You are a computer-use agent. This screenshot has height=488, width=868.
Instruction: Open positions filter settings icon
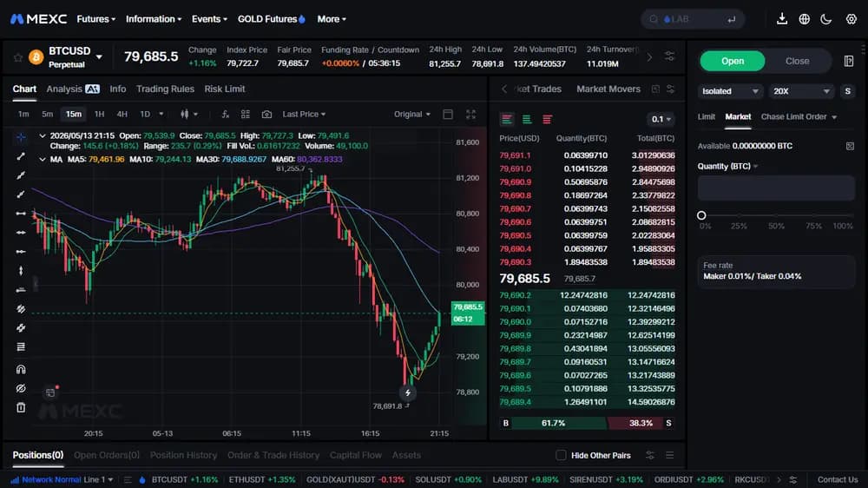coord(650,455)
